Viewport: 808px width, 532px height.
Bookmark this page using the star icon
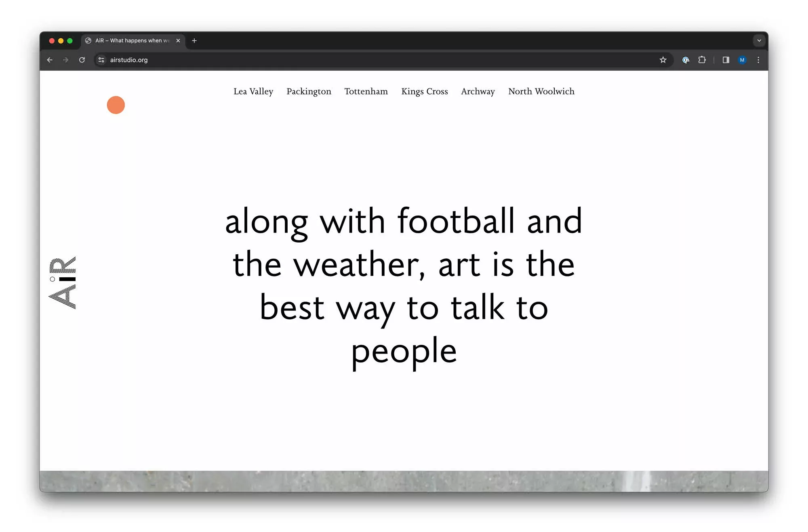(x=663, y=60)
